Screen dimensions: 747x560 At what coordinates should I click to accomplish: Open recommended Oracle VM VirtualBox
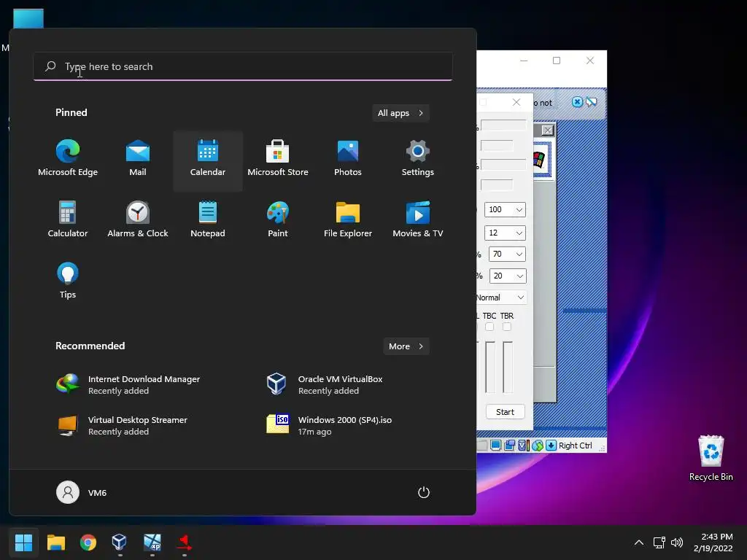coord(324,385)
